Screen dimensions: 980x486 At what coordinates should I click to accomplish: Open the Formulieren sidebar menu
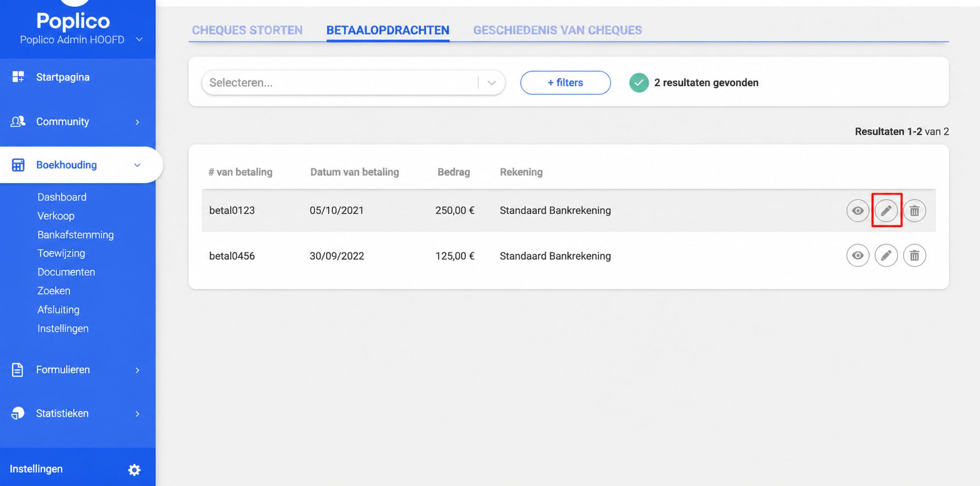63,370
